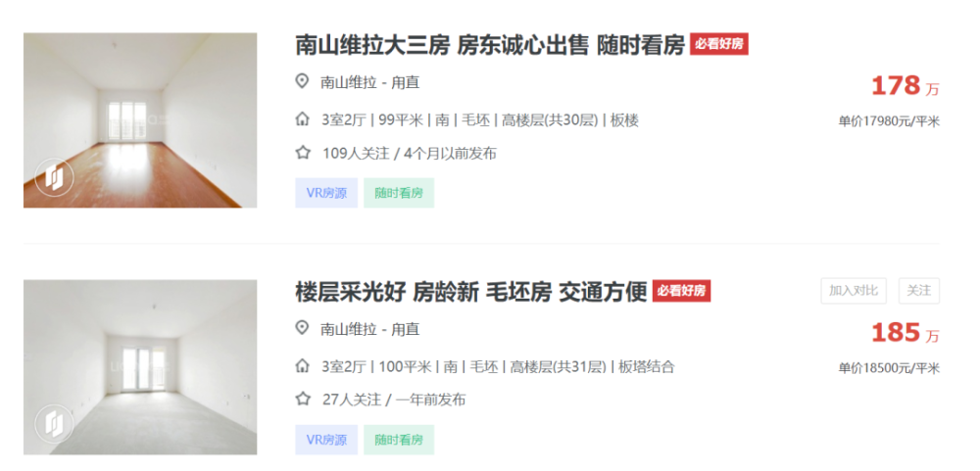Open the VR icon on the wood-floor room photo
The height and width of the screenshot is (471, 980).
pyautogui.click(x=54, y=177)
